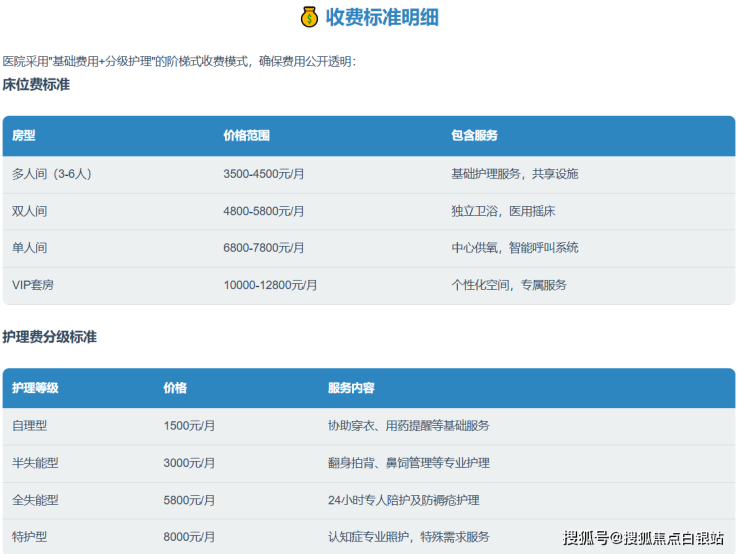
Task: Select the 自理型 care level row
Action: point(29,426)
